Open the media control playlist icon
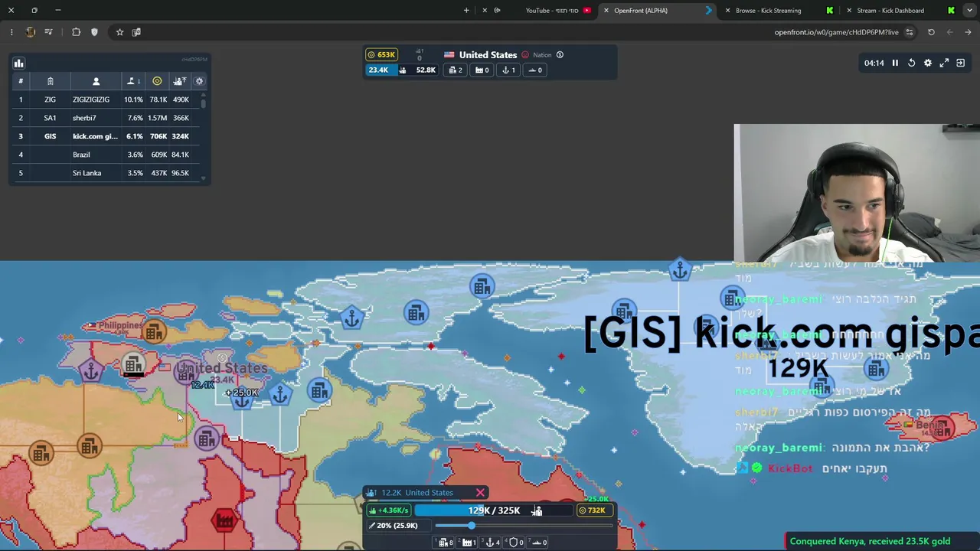The height and width of the screenshot is (551, 980). pyautogui.click(x=48, y=32)
